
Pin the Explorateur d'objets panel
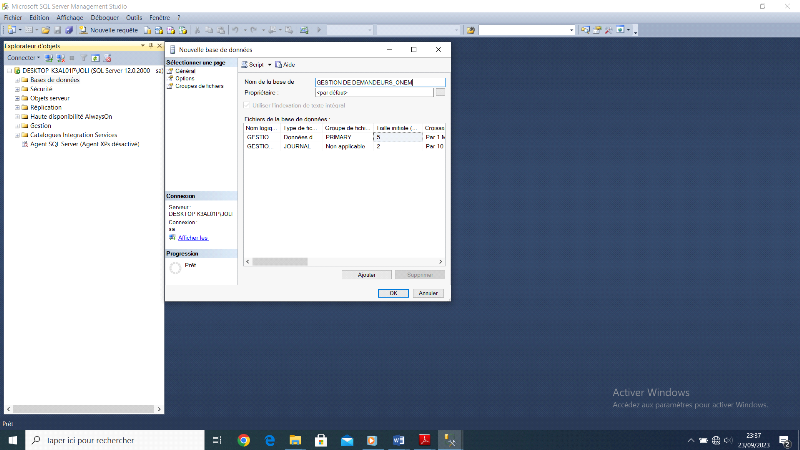[x=151, y=46]
